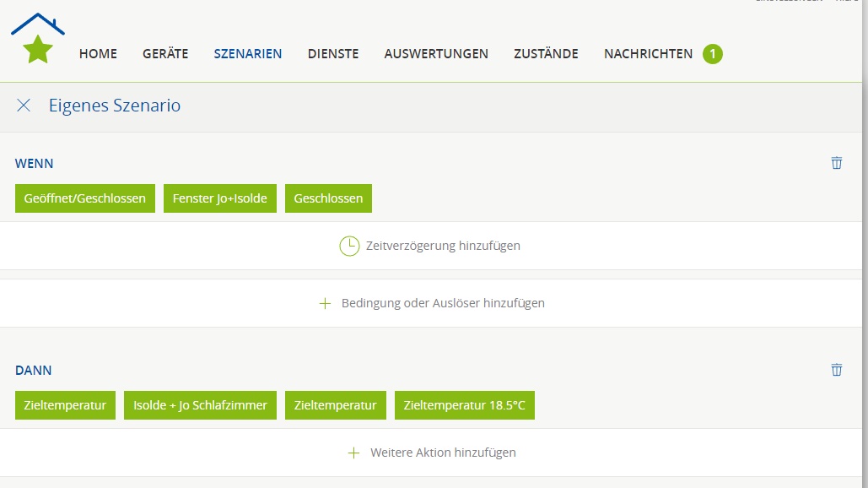The width and height of the screenshot is (868, 488).
Task: Switch to AUSWERTUNGEN page
Action: point(436,54)
